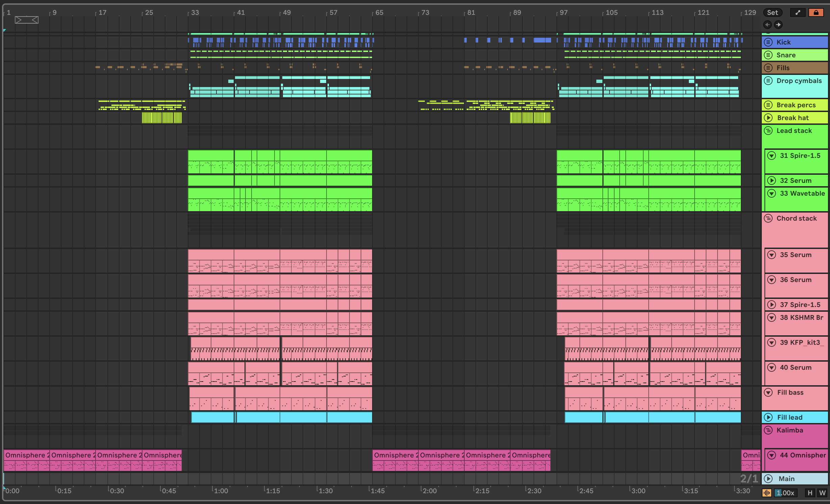Toggle the automation mode button
830x504 pixels.
click(798, 12)
